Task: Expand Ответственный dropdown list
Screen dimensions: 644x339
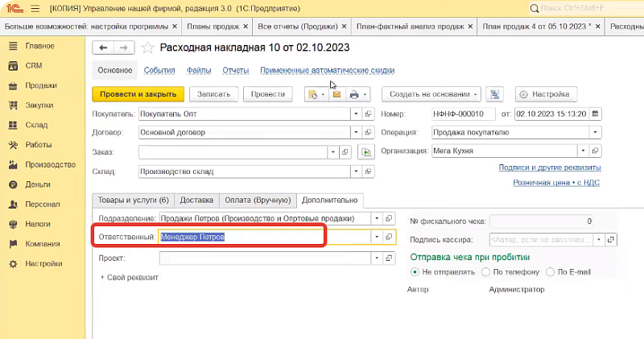Action: 377,237
